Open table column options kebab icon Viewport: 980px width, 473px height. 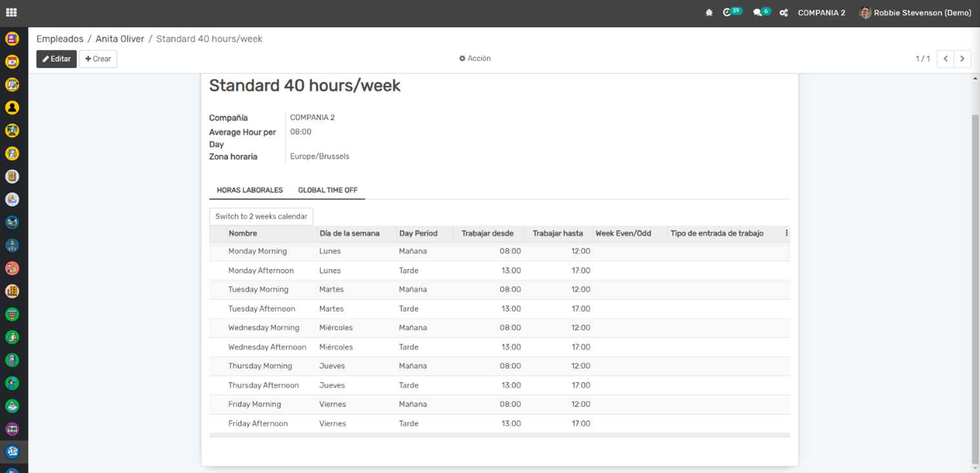[x=786, y=233]
